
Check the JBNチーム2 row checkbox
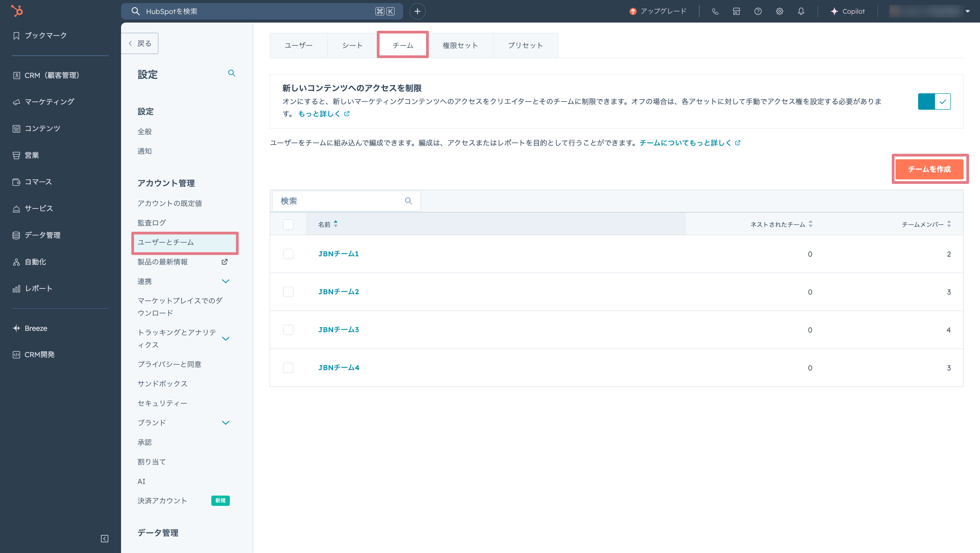click(x=288, y=292)
